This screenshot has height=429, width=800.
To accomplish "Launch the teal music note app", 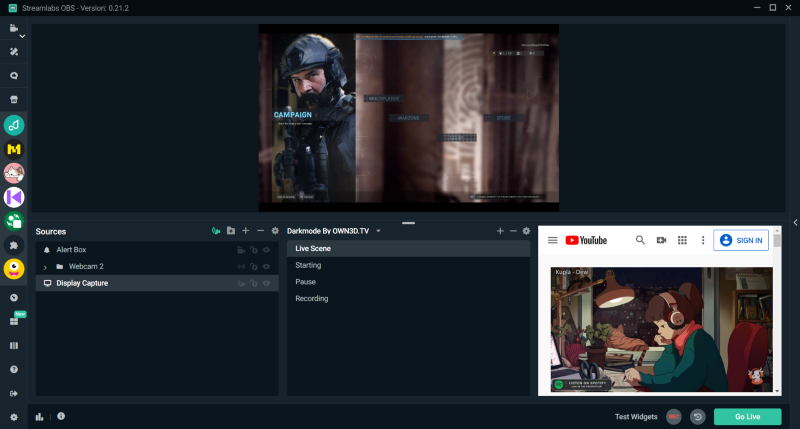I will point(14,125).
